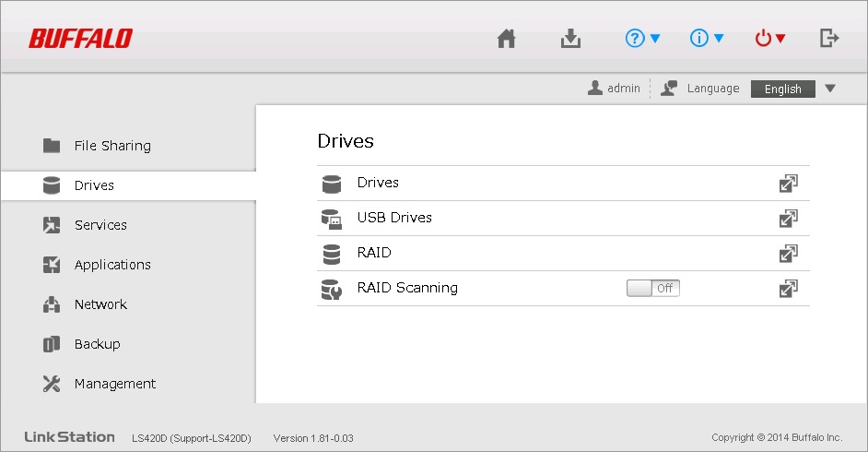Open Services in the sidebar
The width and height of the screenshot is (868, 452).
100,225
